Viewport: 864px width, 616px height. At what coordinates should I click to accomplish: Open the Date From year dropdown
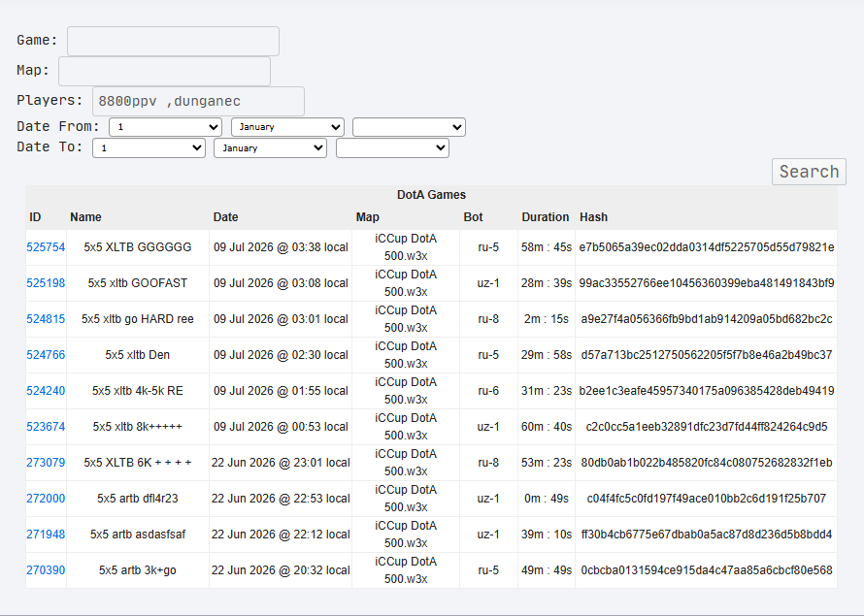coord(409,127)
